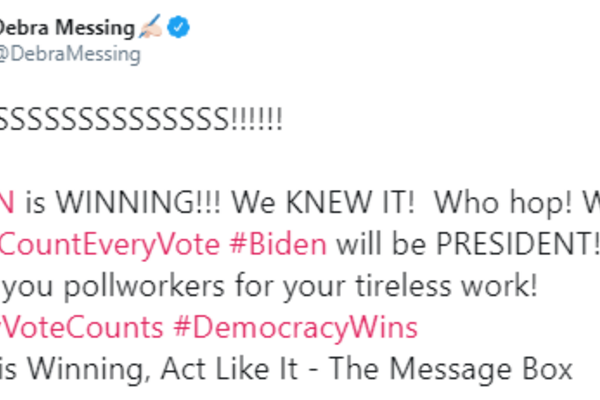Click the pink hashtag fragment before "is WINNING!!!"

pyautogui.click(x=7, y=203)
